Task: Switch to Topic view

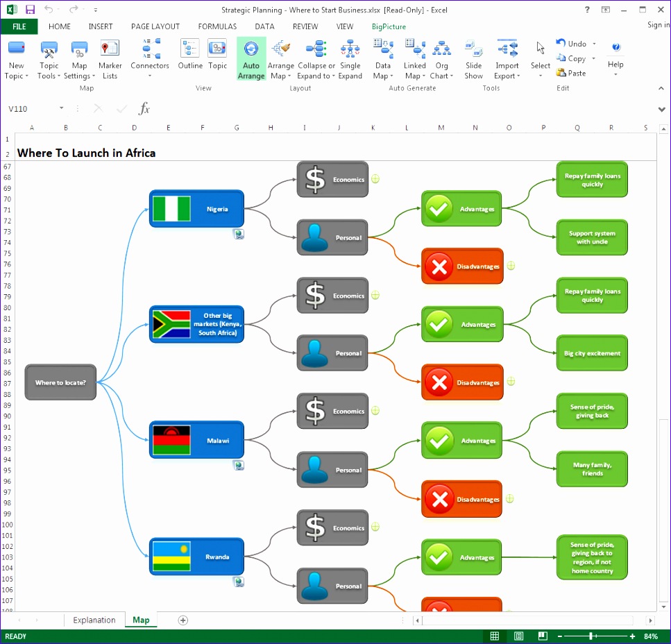Action: pos(217,55)
